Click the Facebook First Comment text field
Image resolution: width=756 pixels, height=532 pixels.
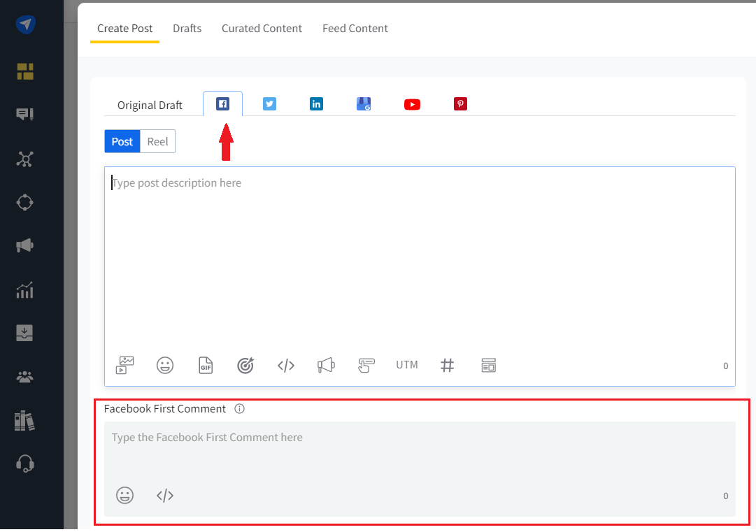pos(420,447)
